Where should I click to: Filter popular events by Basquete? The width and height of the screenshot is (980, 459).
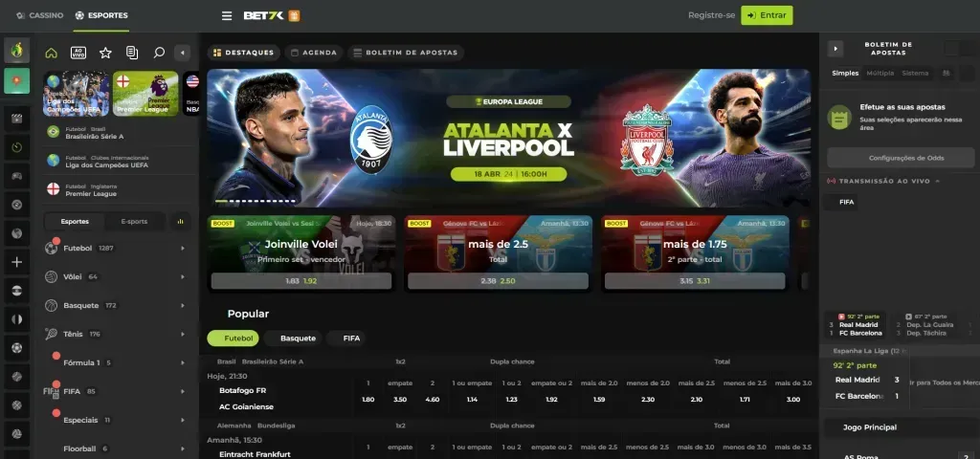click(293, 339)
